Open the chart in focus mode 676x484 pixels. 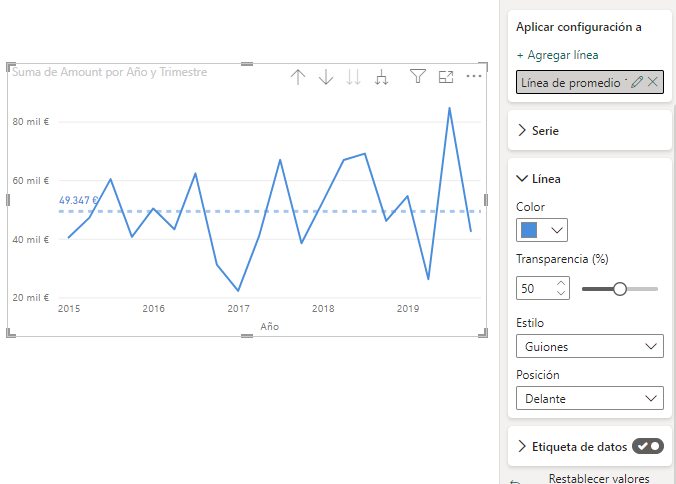click(x=446, y=77)
